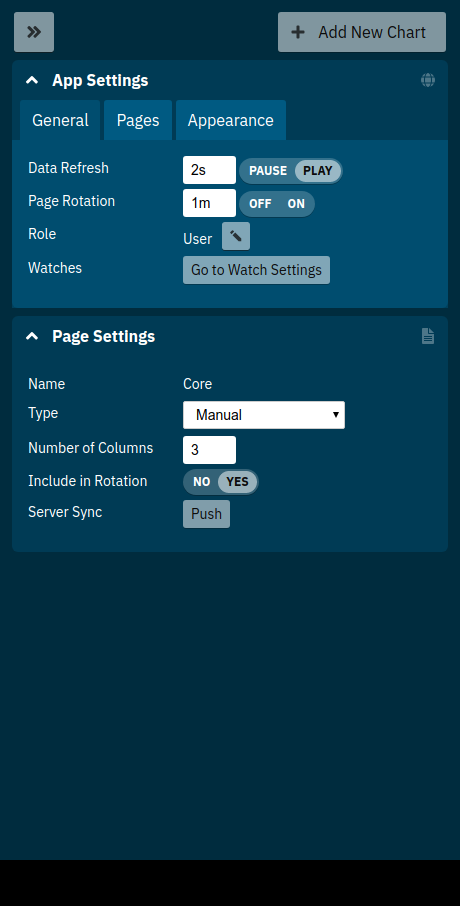
Task: Turn Page Rotation ON
Action: point(296,203)
